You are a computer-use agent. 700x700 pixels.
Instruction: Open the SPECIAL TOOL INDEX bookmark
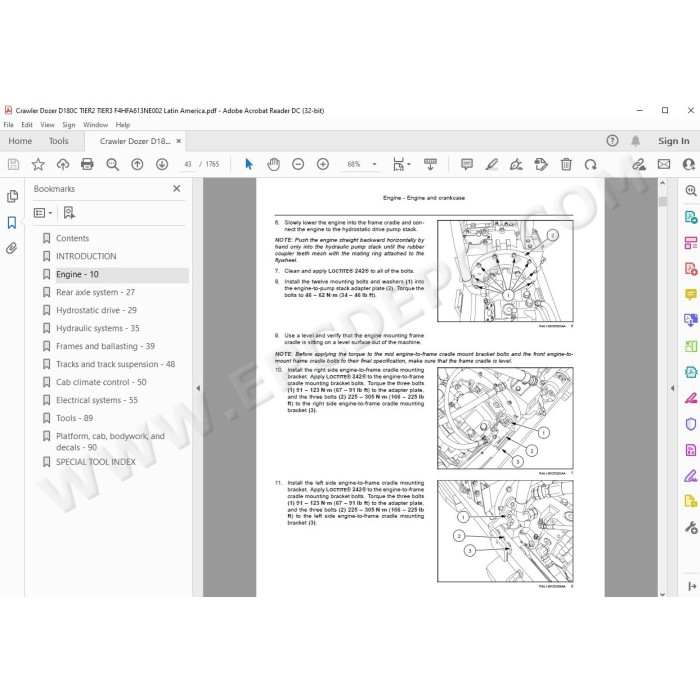click(x=96, y=462)
